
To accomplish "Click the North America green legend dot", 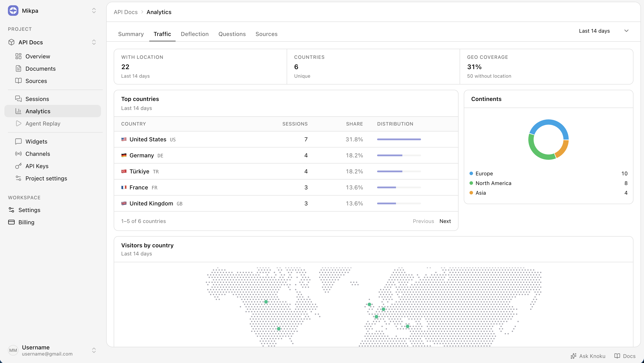I will (x=471, y=183).
